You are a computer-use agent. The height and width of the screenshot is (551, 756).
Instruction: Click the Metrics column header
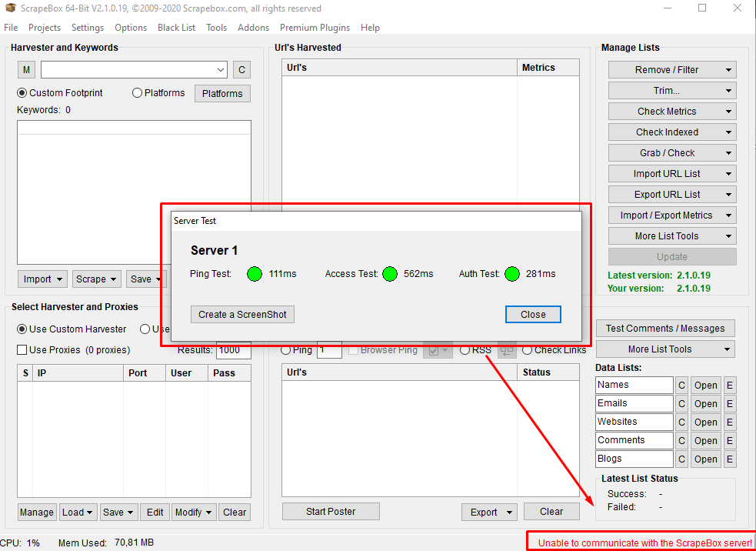(548, 68)
